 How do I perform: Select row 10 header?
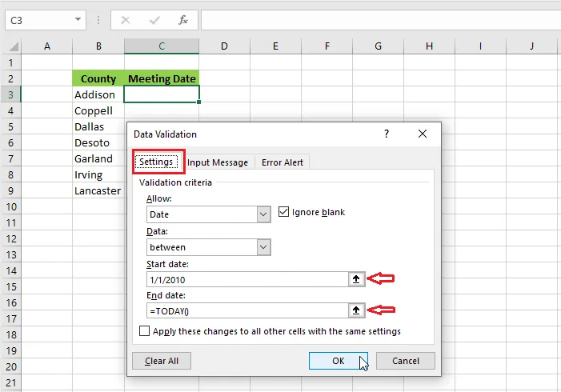tap(10, 206)
